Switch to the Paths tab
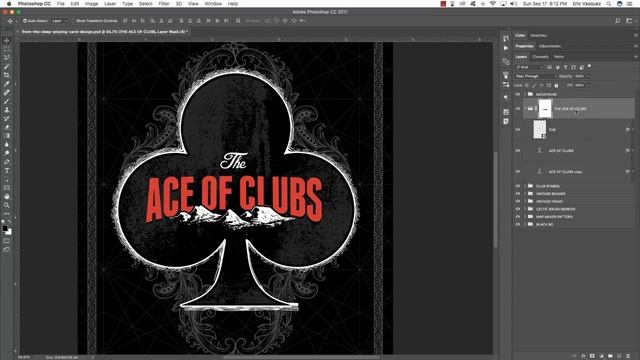Viewport: 640px width, 360px height. point(559,57)
